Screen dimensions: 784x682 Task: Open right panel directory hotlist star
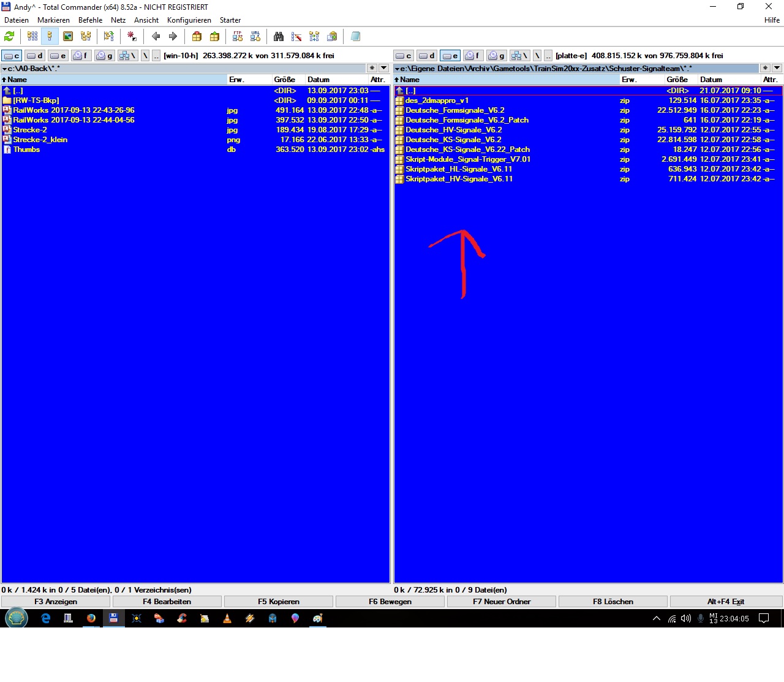tap(765, 68)
